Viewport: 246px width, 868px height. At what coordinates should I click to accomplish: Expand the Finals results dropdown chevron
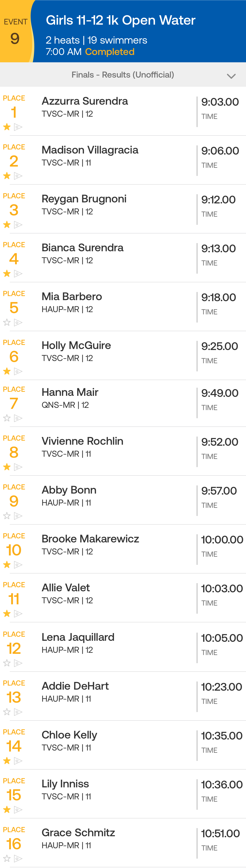(x=231, y=76)
